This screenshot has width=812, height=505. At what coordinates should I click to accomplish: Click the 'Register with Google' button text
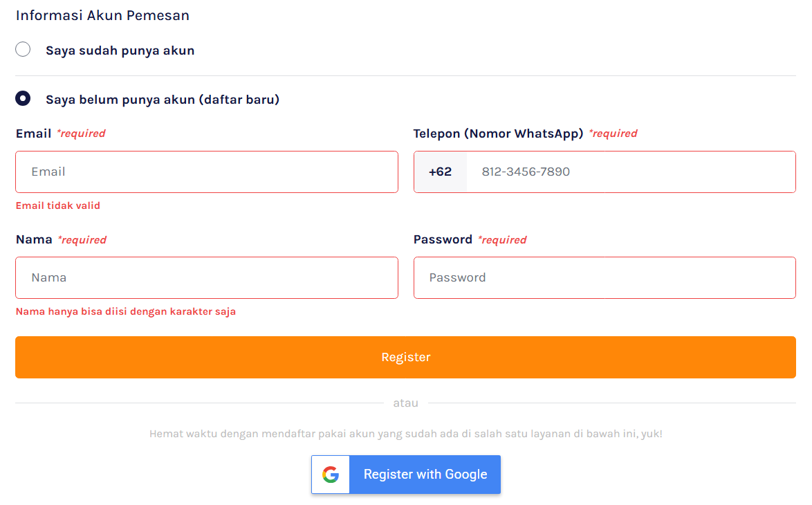425,475
